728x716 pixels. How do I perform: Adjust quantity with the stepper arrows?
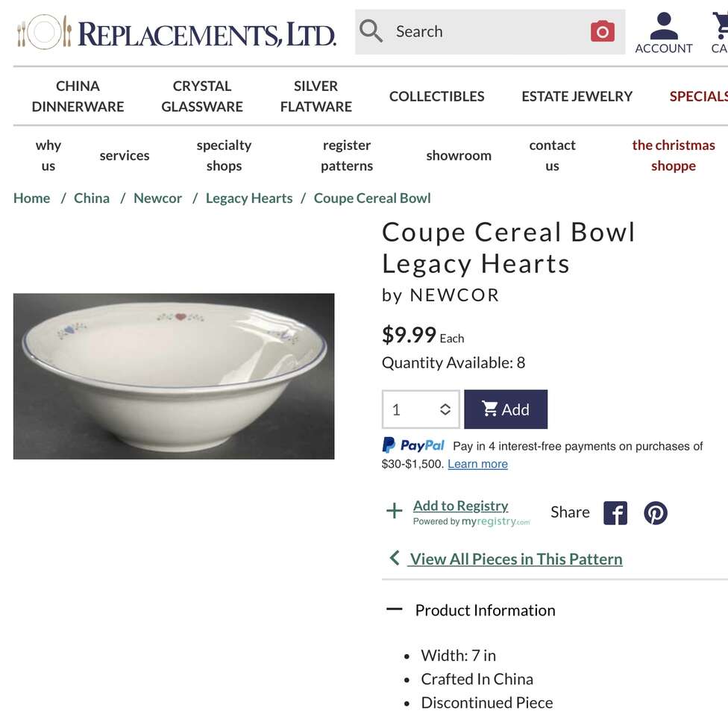point(445,409)
